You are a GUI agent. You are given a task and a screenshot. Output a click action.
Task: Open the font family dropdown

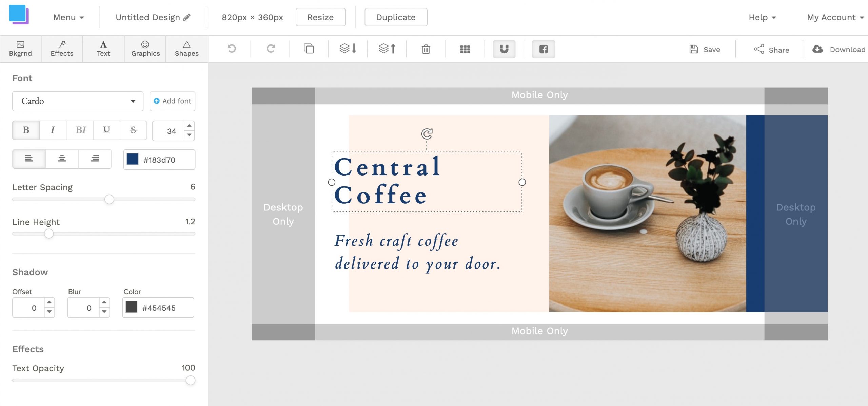(78, 101)
